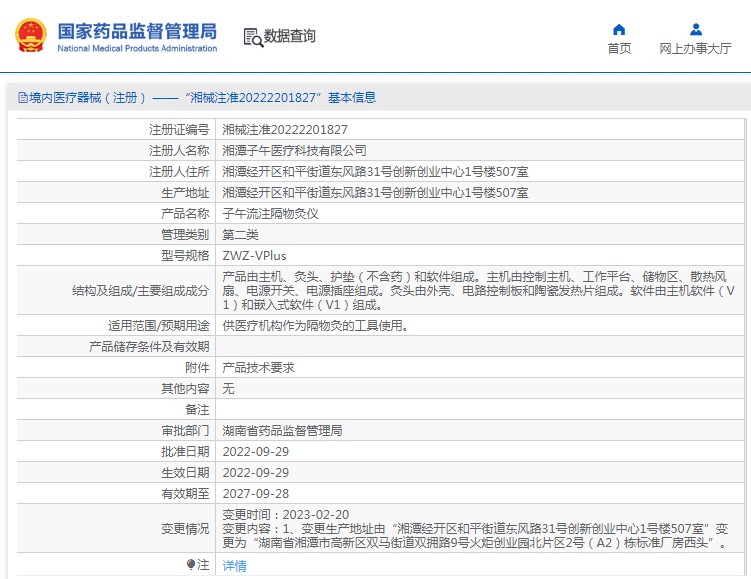The width and height of the screenshot is (751, 579).
Task: Click the 产品储存条件及有效期 label
Action: 149,347
